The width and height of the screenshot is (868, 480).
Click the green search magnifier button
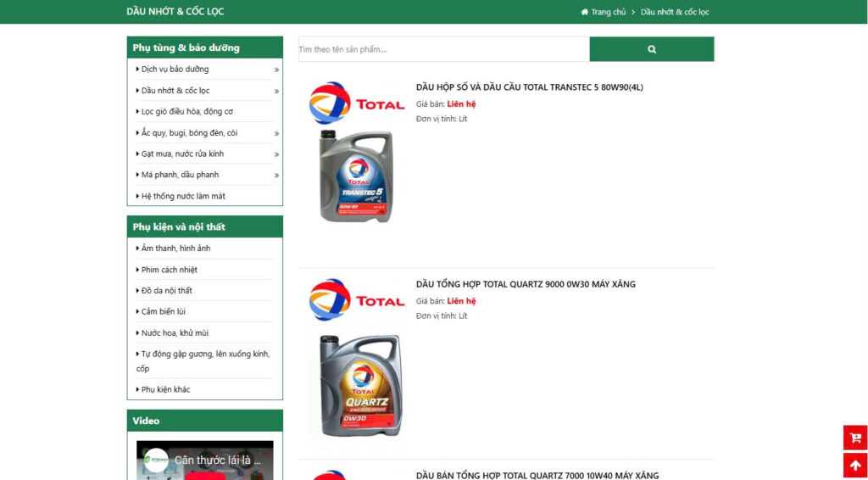[652, 49]
